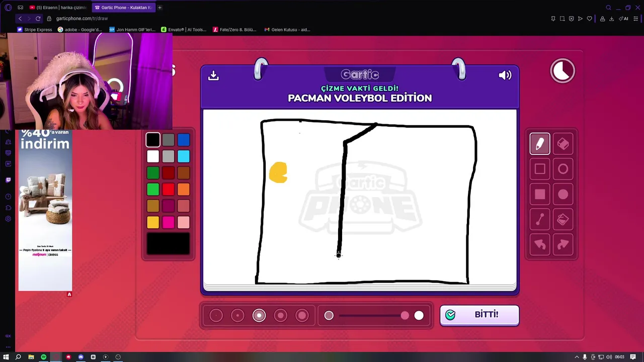The image size is (644, 362).
Task: Open Windows notification center
Action: (x=633, y=357)
